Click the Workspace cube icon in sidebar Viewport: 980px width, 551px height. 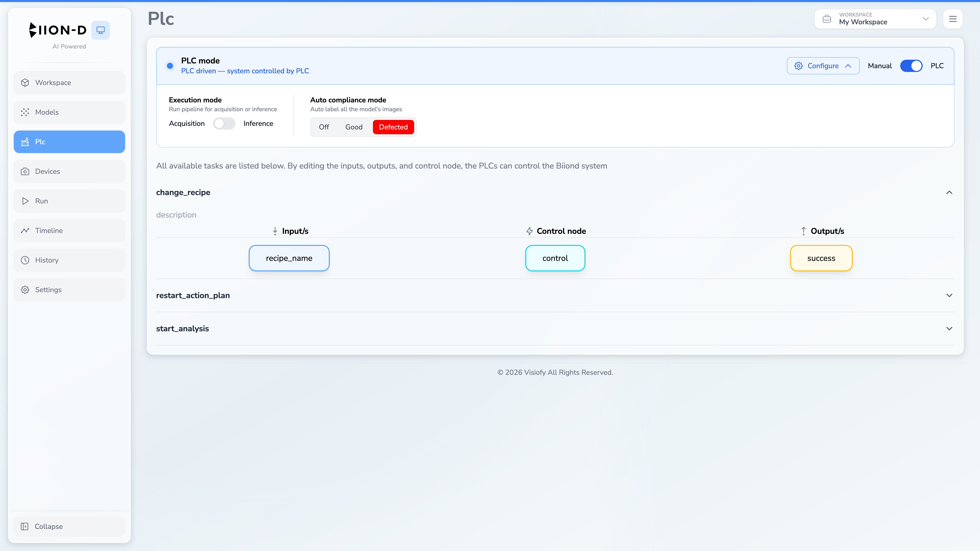25,82
